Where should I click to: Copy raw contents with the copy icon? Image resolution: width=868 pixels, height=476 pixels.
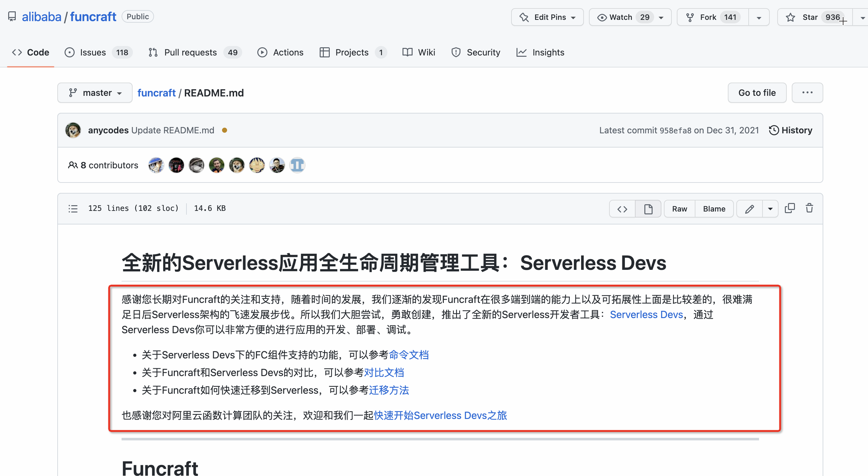coord(790,208)
